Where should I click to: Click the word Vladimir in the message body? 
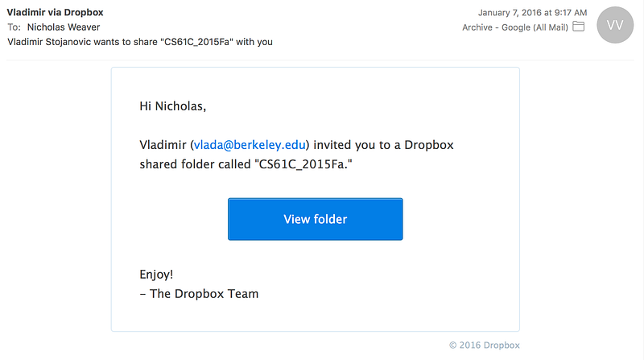tap(163, 145)
